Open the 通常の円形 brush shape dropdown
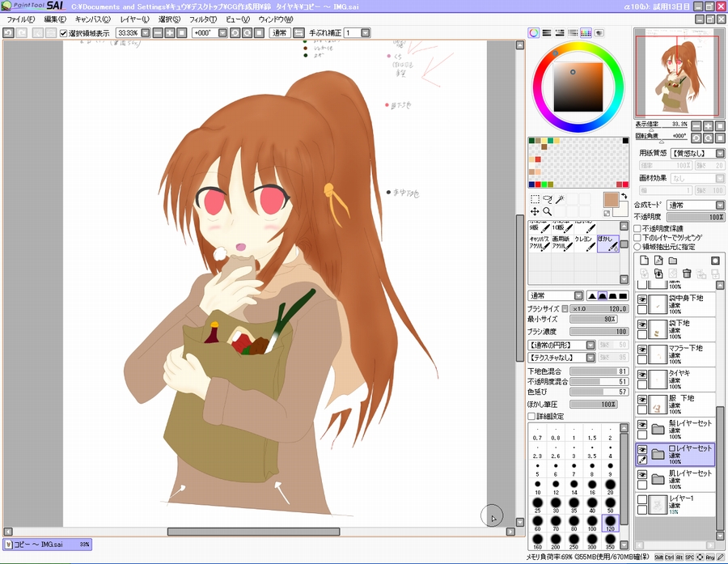The width and height of the screenshot is (728, 564). pyautogui.click(x=590, y=346)
